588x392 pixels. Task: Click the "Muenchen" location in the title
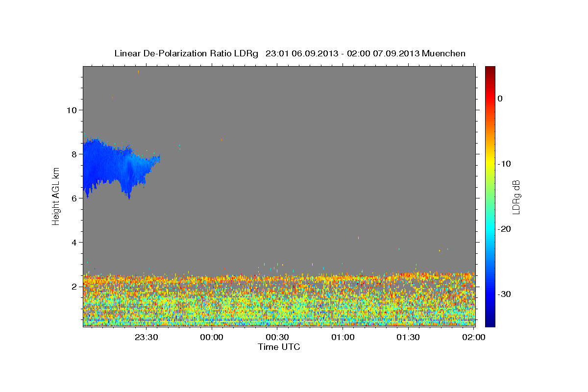tap(444, 53)
